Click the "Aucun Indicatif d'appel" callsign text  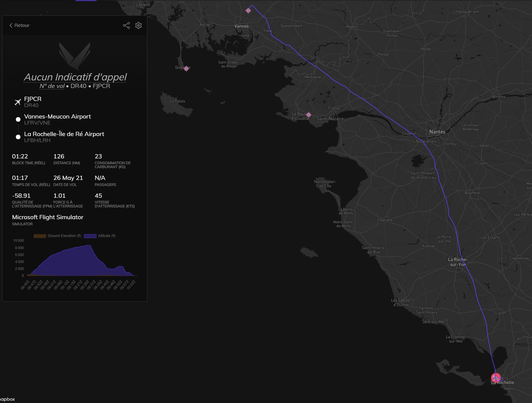pos(75,77)
